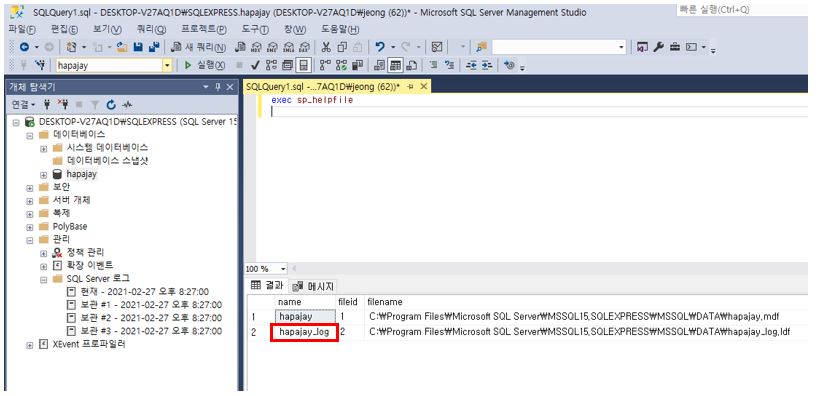Image resolution: width=818 pixels, height=396 pixels.
Task: Open the 100 % zoom dropdown
Action: click(x=283, y=269)
